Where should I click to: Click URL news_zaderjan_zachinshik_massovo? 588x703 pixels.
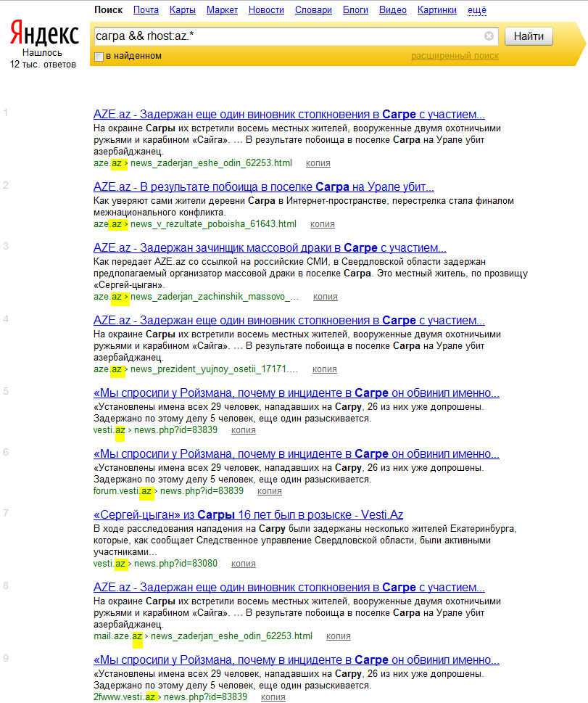pos(215,297)
